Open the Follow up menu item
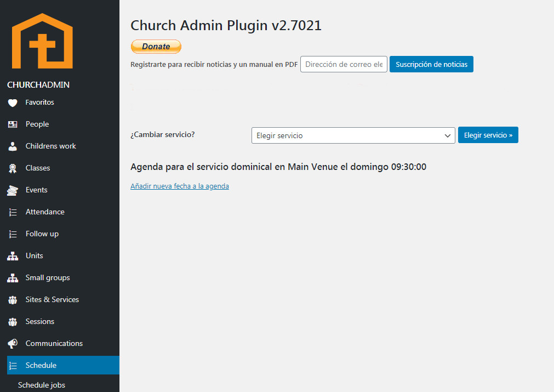This screenshot has width=554, height=392. pos(42,234)
